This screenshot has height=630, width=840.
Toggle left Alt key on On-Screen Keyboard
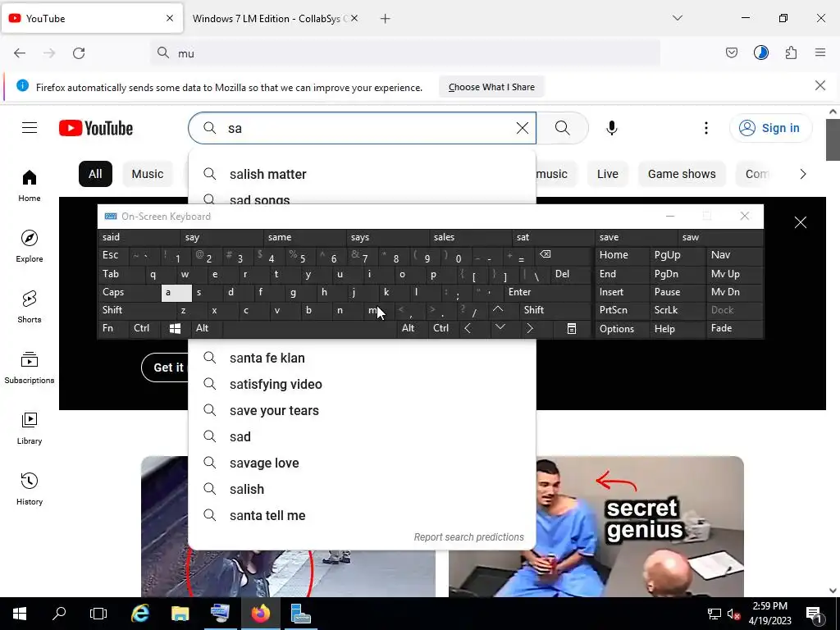(206, 328)
